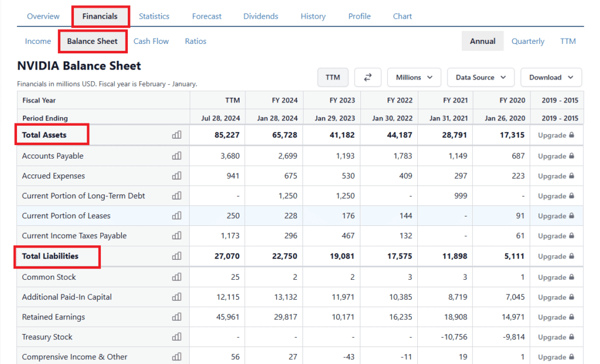Select the Annual period option
600x364 pixels.
click(x=483, y=41)
